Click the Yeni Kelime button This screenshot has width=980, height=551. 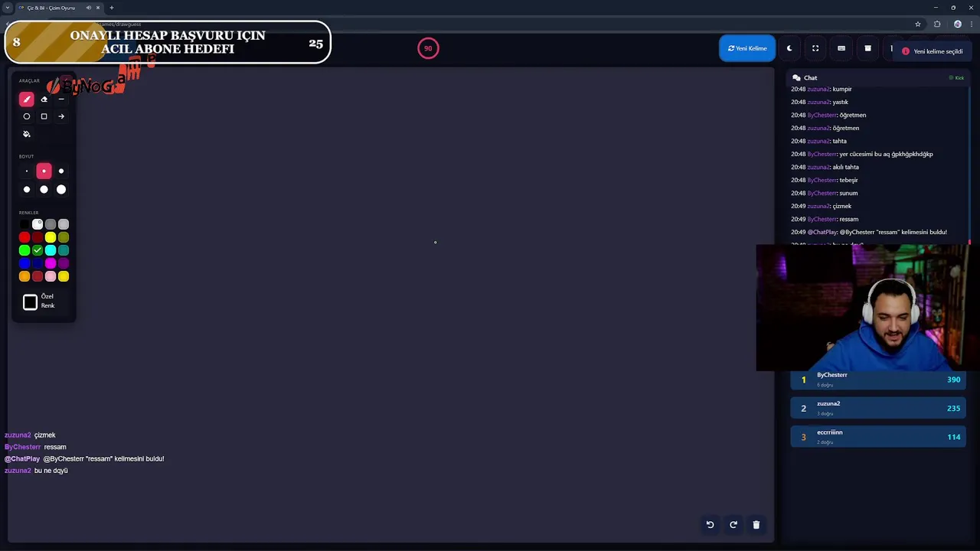pyautogui.click(x=747, y=48)
